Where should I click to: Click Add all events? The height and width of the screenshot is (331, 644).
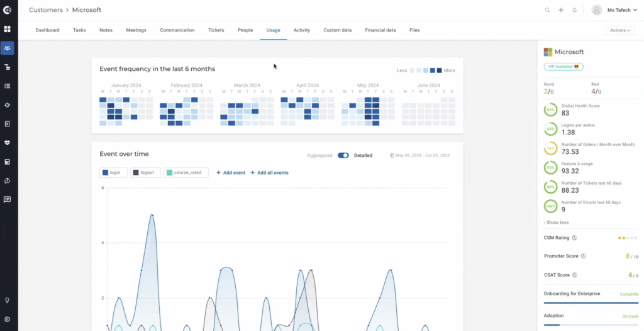pos(269,173)
